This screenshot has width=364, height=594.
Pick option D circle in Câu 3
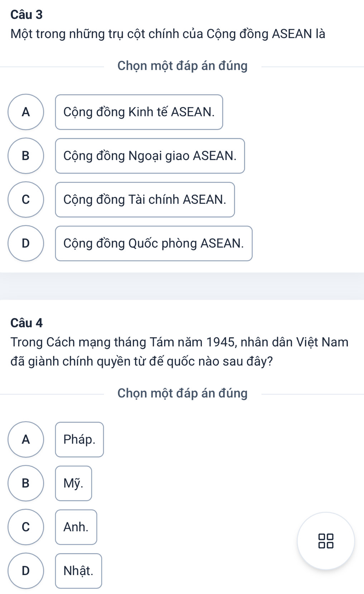click(x=26, y=243)
